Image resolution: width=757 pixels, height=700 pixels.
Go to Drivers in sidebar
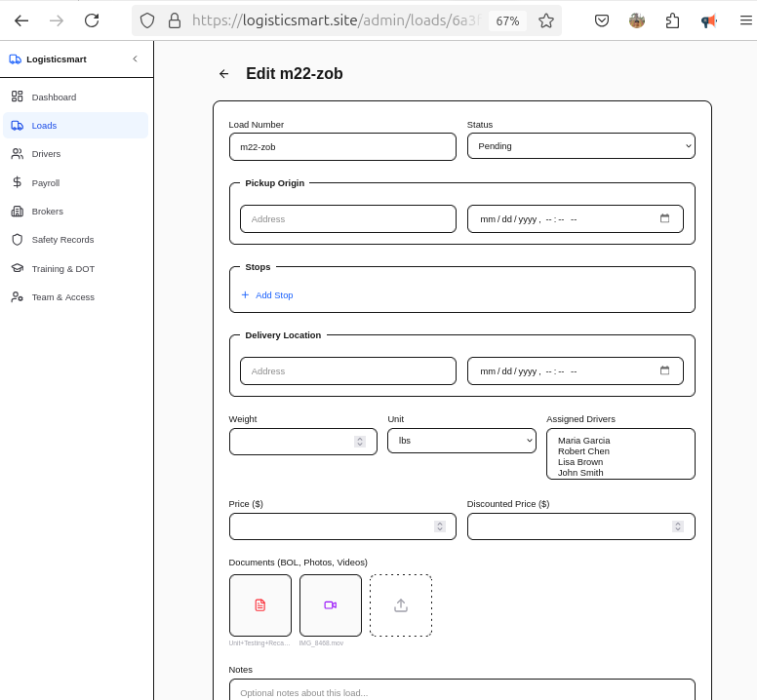click(x=75, y=154)
